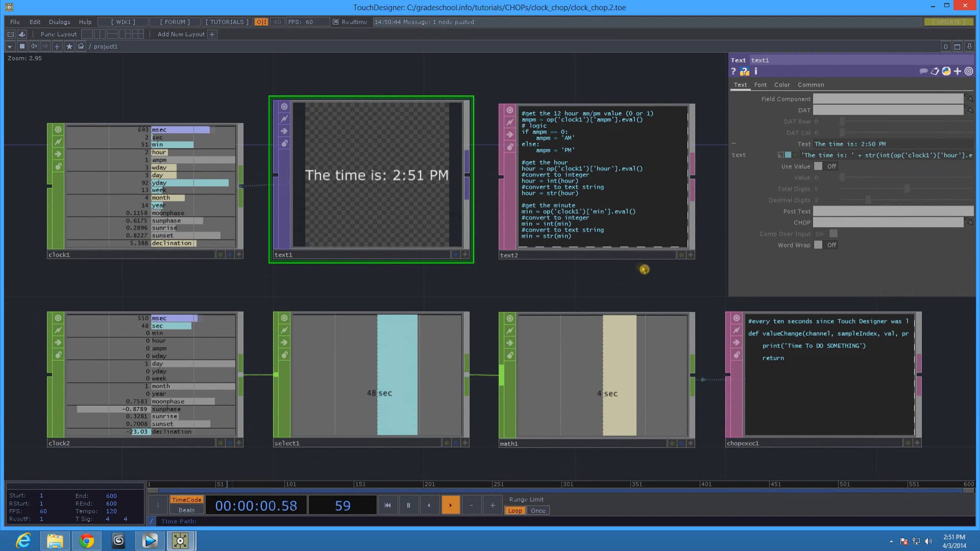
Task: Click the bookmark star icon in path bar
Action: point(69,46)
